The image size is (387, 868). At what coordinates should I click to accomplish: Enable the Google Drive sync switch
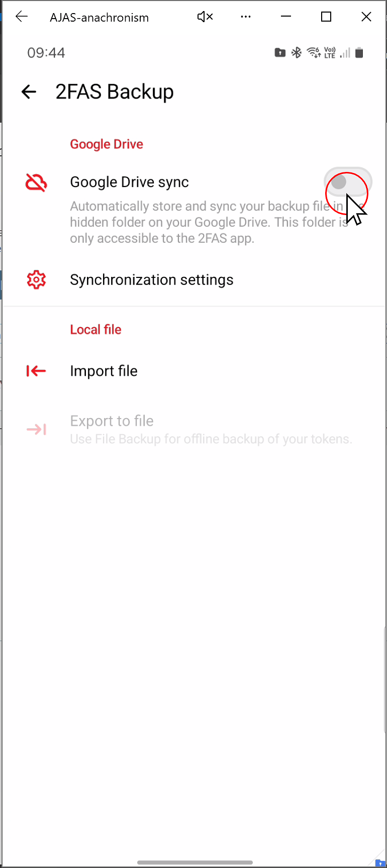(348, 182)
